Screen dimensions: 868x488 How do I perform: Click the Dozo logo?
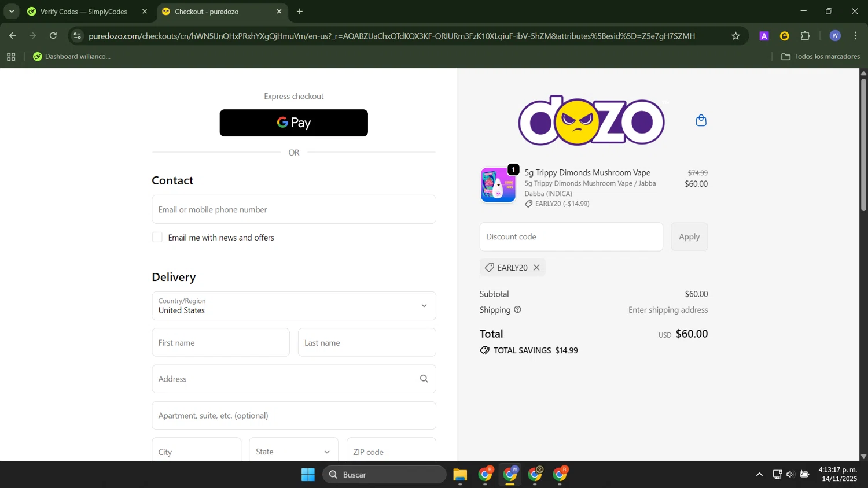pos(591,120)
